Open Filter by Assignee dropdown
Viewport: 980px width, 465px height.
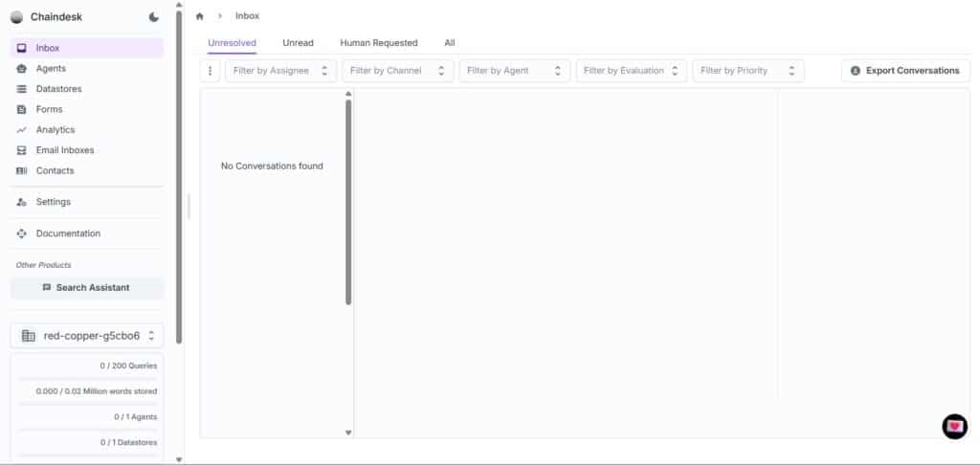(280, 71)
